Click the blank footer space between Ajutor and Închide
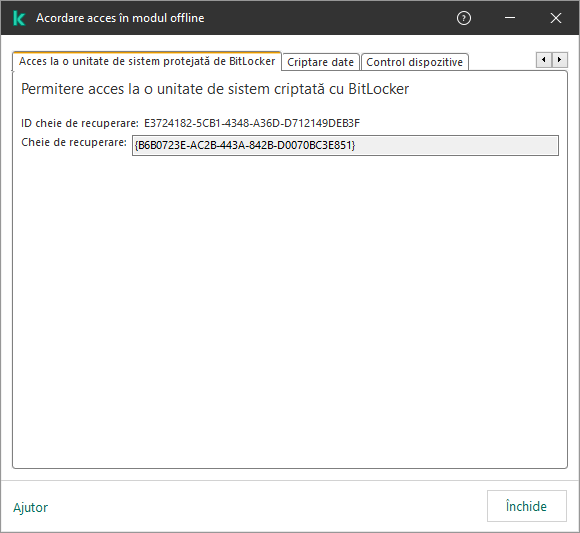The width and height of the screenshot is (580, 533). pyautogui.click(x=266, y=506)
